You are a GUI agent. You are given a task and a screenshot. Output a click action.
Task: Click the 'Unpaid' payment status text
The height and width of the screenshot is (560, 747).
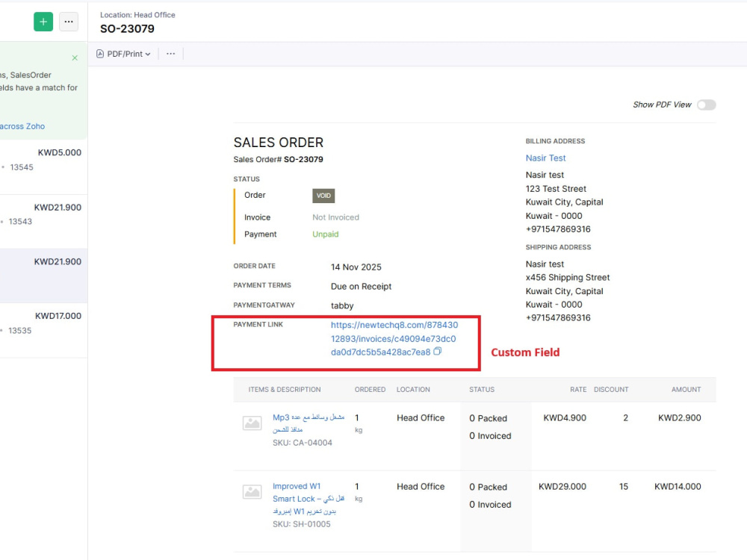pyautogui.click(x=326, y=234)
